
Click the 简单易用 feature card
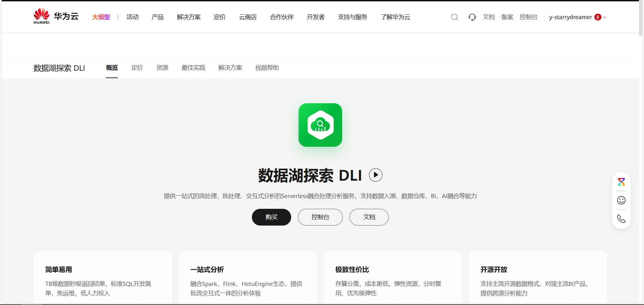point(103,278)
